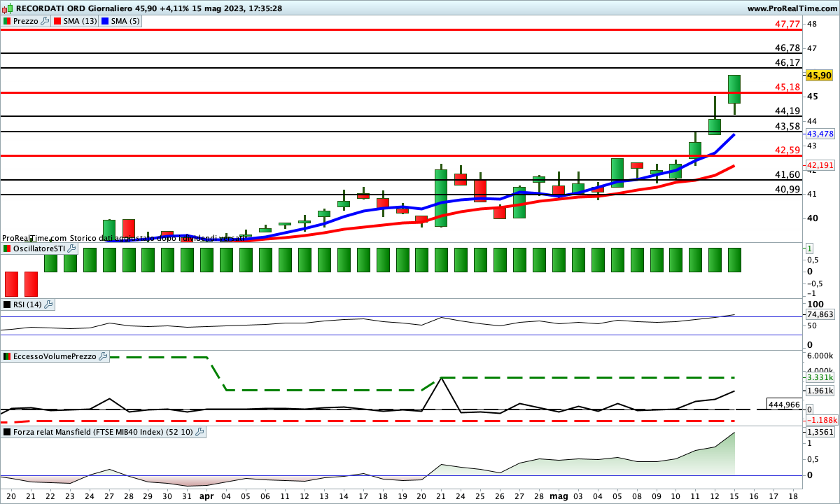This screenshot has width=840, height=504.
Task: Click the tall green candle of 21 April
Action: click(x=441, y=197)
